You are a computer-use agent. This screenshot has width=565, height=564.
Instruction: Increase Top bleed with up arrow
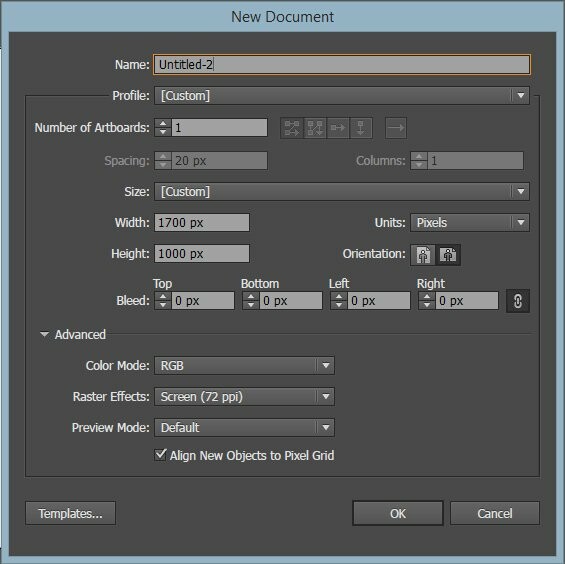(163, 297)
